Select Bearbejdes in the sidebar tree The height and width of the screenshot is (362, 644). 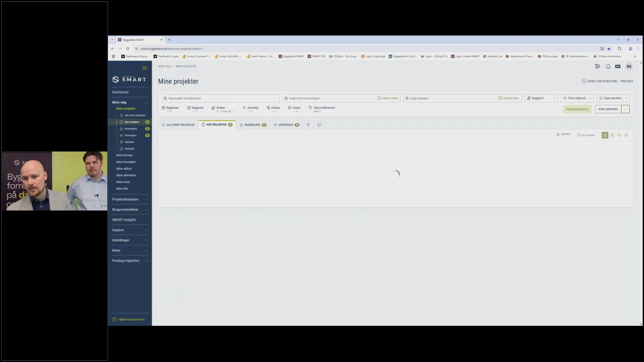click(131, 129)
